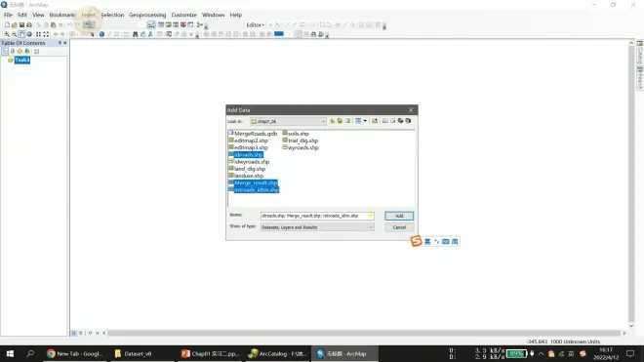This screenshot has width=644, height=362.
Task: Open the Catalog side tab
Action: pyautogui.click(x=640, y=53)
